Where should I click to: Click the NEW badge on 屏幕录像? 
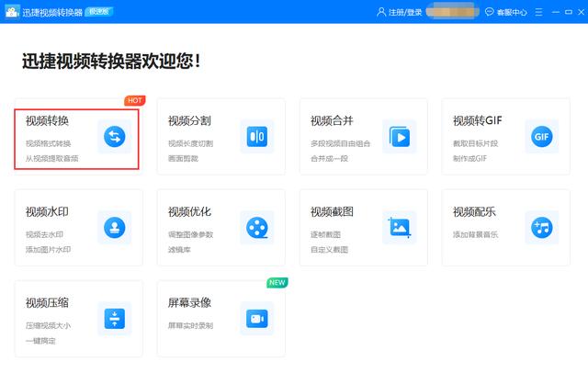pos(277,283)
